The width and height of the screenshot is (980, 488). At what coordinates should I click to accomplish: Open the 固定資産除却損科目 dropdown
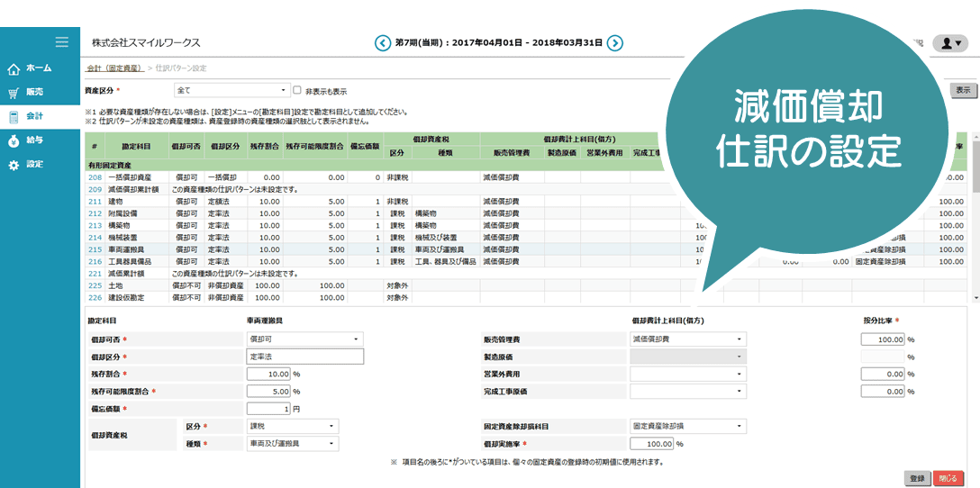click(688, 426)
